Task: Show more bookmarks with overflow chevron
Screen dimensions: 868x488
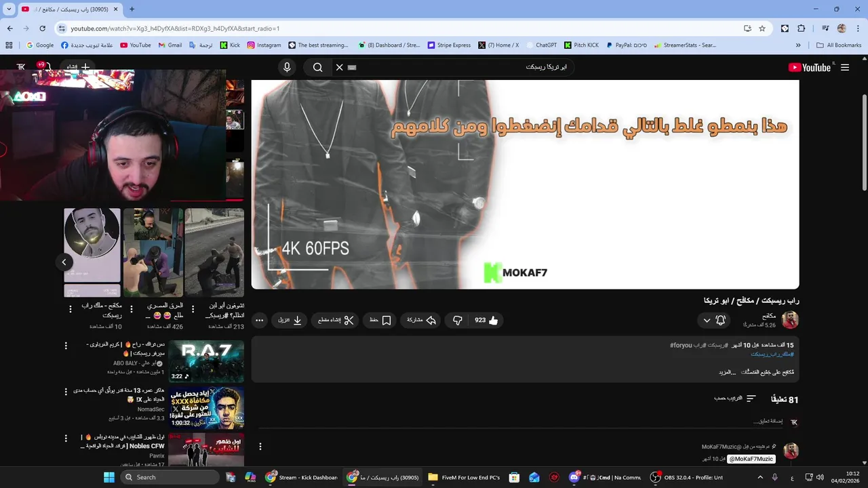Action: (798, 45)
